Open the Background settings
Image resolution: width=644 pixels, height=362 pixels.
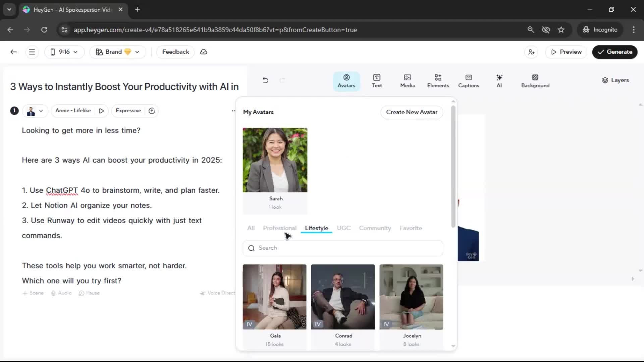(x=535, y=81)
